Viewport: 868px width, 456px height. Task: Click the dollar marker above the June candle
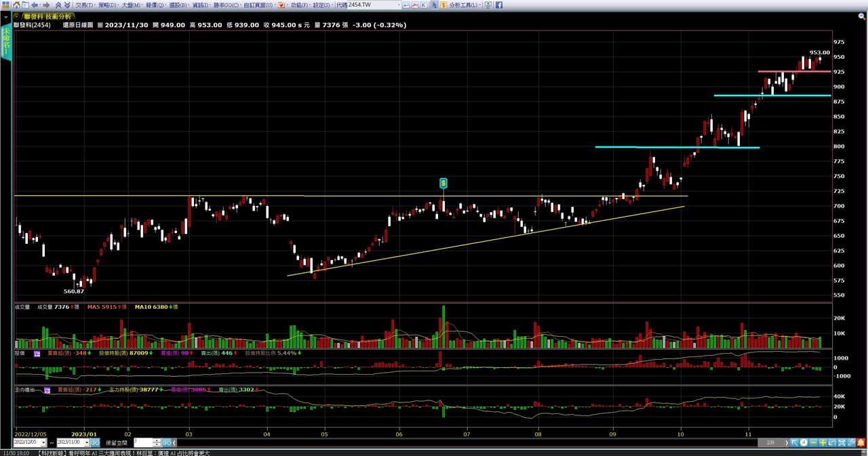click(x=443, y=183)
